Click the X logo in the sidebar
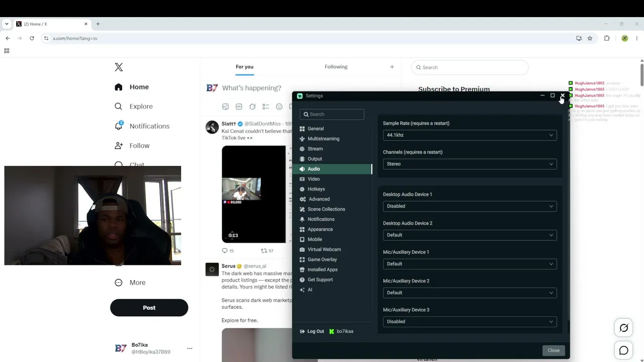The image size is (644, 362). pyautogui.click(x=119, y=67)
